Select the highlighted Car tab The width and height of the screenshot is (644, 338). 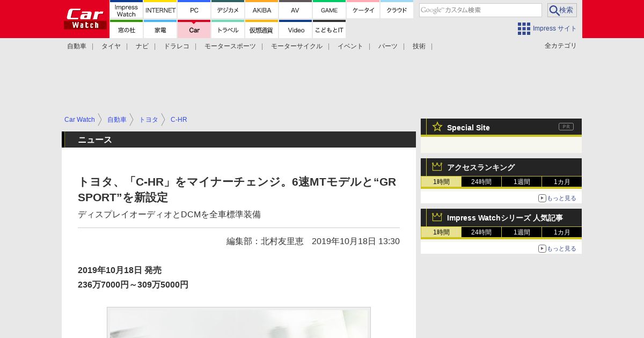tap(194, 30)
